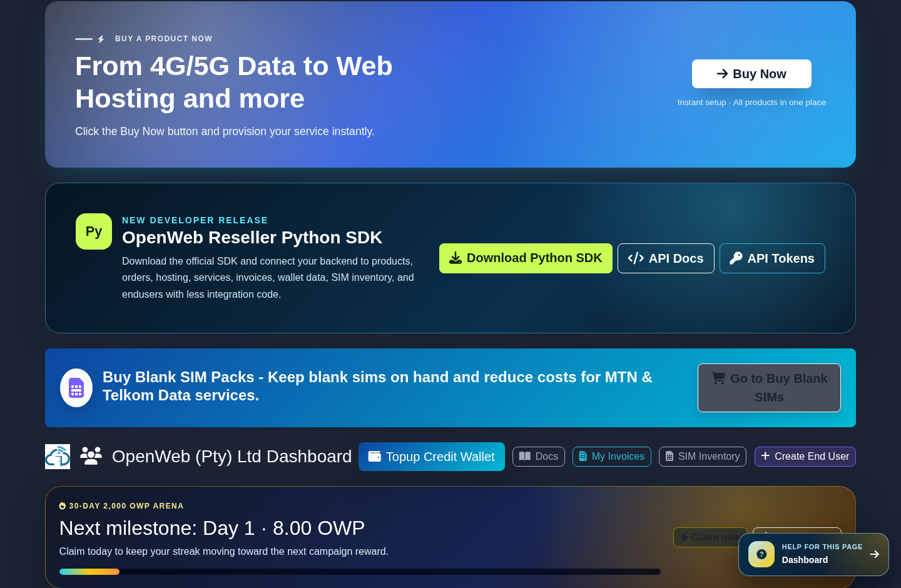Viewport: 901px width, 588px height.
Task: Click the code brackets icon on API Docs
Action: click(636, 258)
